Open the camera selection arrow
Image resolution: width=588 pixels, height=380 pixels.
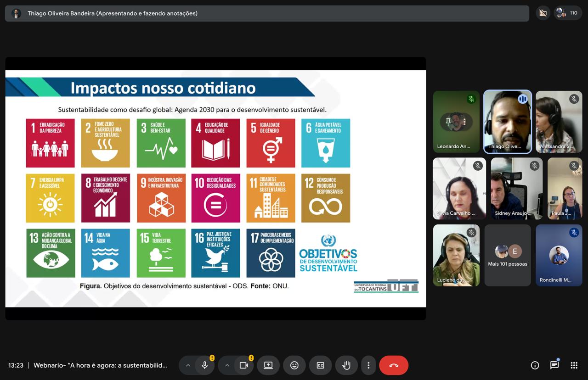tap(227, 365)
